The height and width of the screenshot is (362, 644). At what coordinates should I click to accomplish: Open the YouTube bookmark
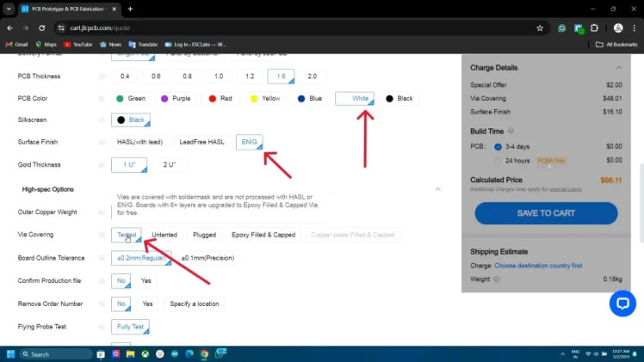point(78,44)
